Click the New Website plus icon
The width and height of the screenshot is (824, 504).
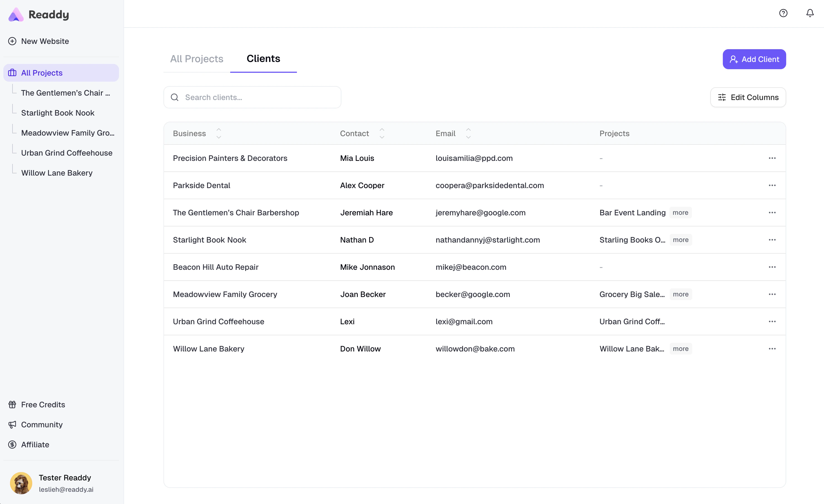click(12, 41)
